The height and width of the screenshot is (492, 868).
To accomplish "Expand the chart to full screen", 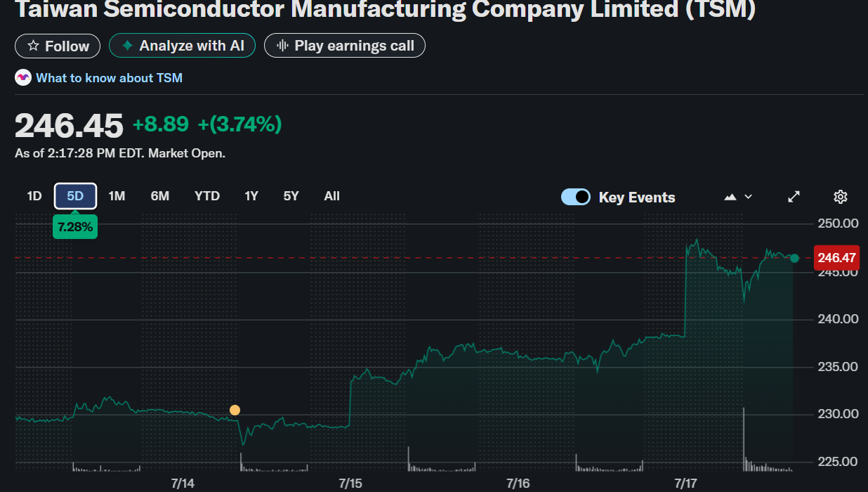I will click(794, 197).
